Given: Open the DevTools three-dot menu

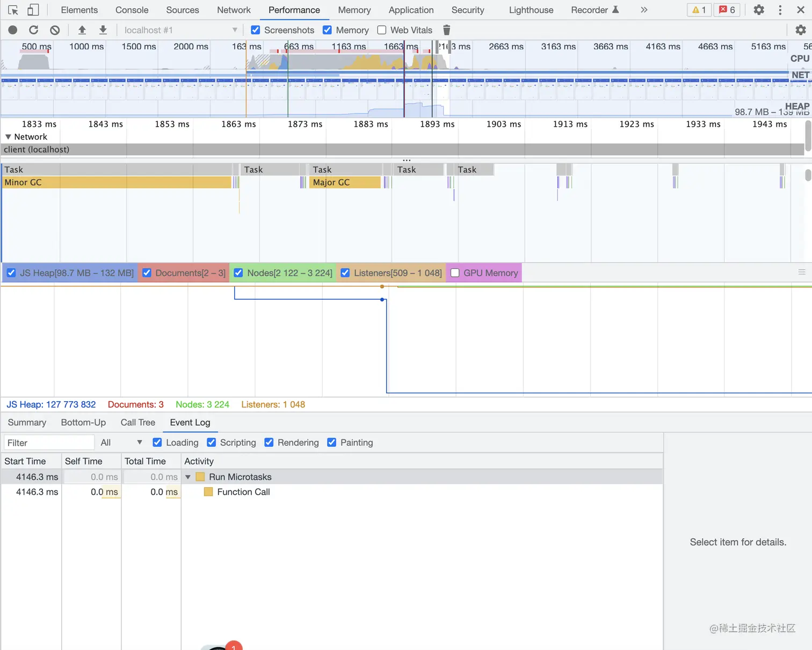Looking at the screenshot, I should [x=780, y=10].
